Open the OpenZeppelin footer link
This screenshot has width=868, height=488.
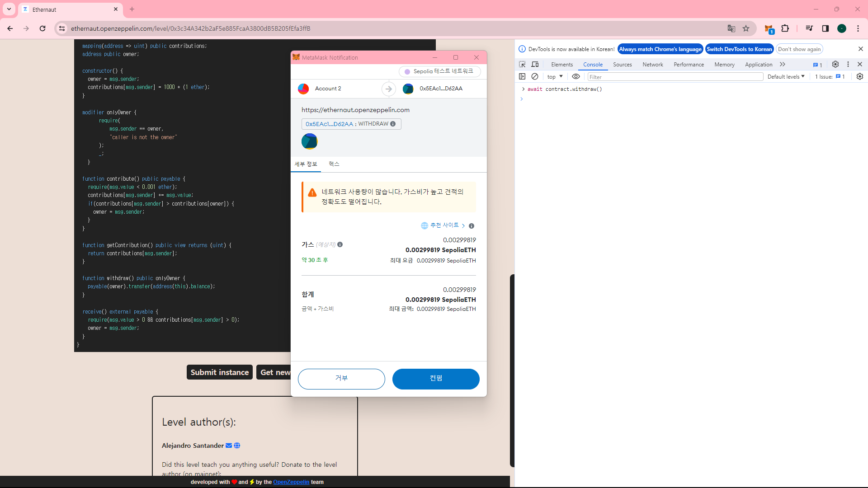coord(291,482)
